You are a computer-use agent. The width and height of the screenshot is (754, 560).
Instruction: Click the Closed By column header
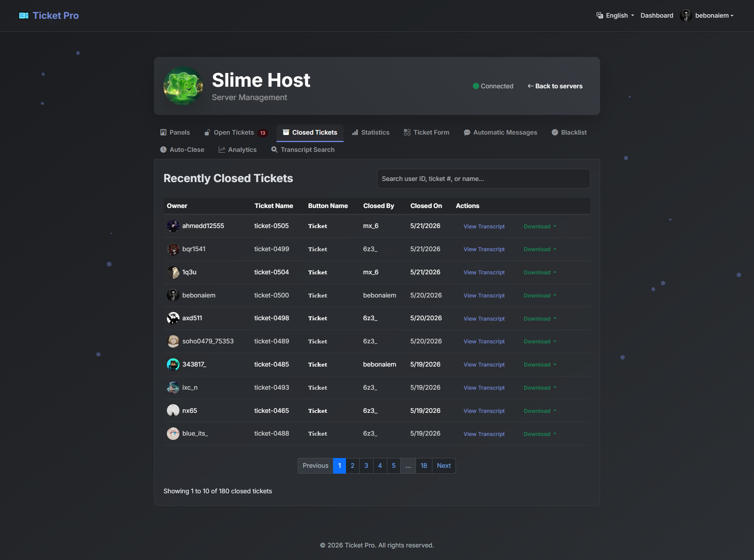point(379,206)
